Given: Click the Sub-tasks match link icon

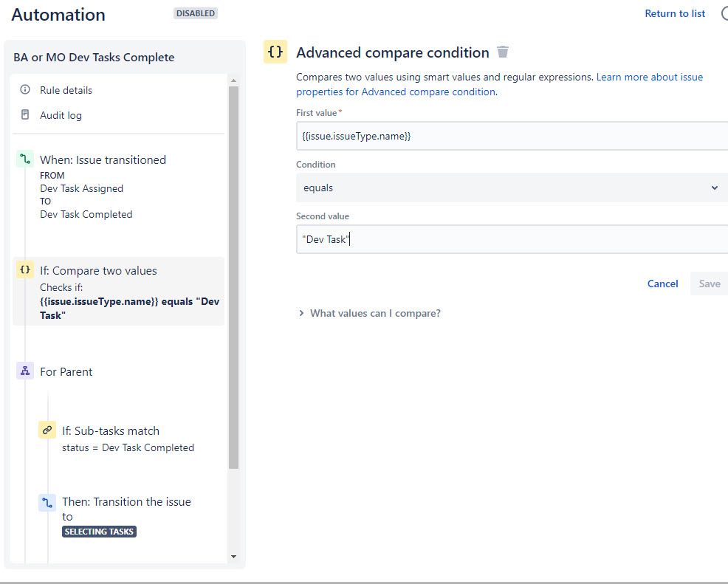Looking at the screenshot, I should coord(47,430).
